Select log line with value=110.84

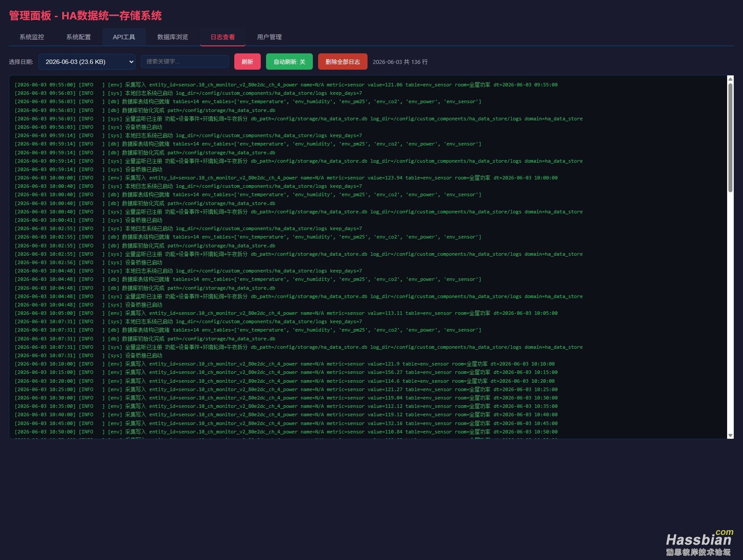[286, 432]
